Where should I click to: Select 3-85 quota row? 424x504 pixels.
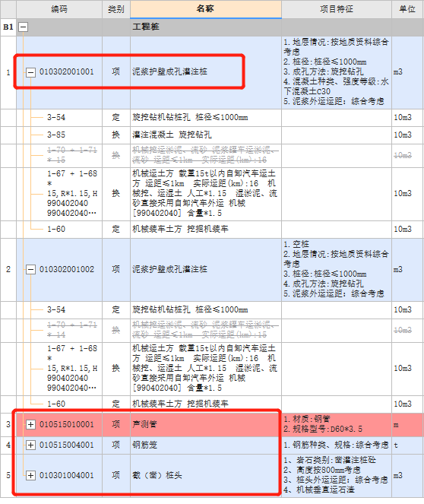point(56,135)
